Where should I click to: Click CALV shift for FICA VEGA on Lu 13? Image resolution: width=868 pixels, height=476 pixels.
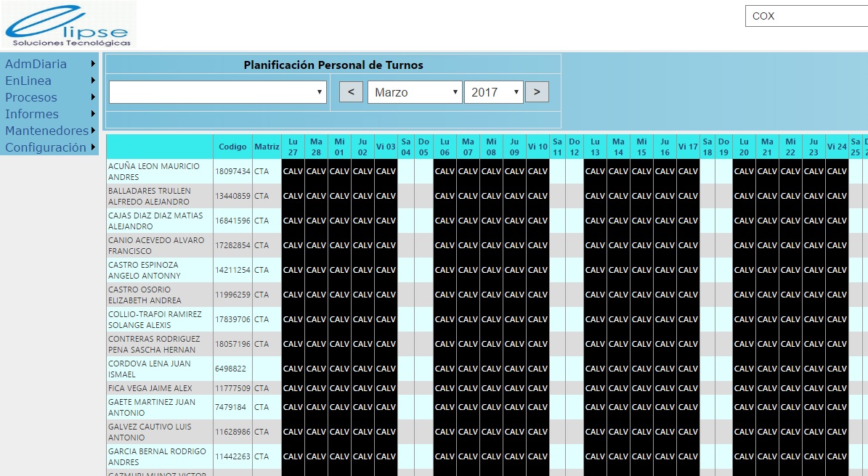tap(595, 388)
